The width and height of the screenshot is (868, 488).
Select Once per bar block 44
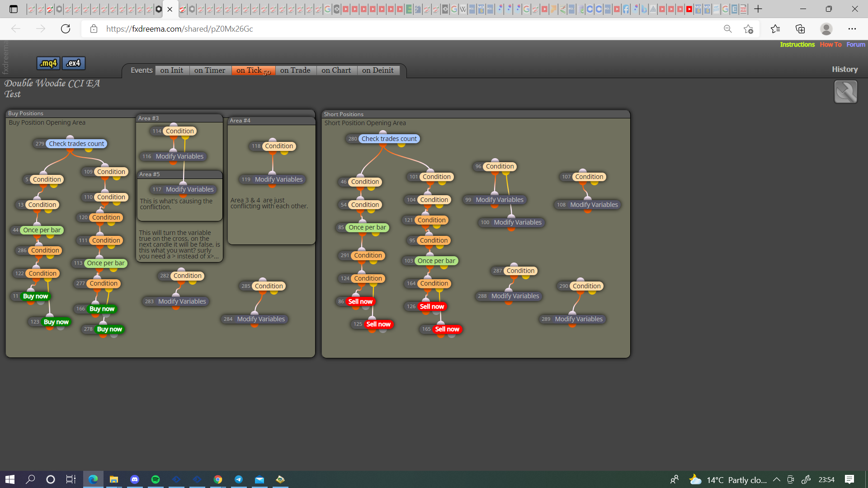coord(37,230)
